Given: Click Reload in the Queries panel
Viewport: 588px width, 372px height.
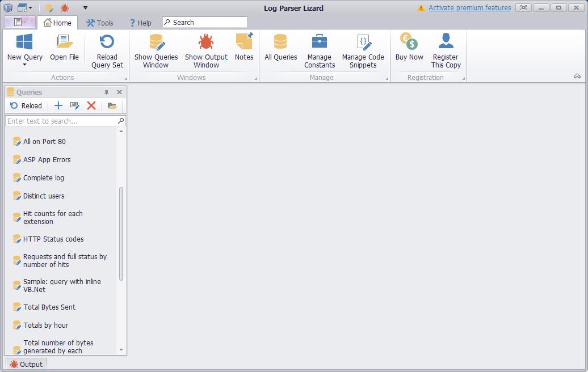Looking at the screenshot, I should 26,105.
